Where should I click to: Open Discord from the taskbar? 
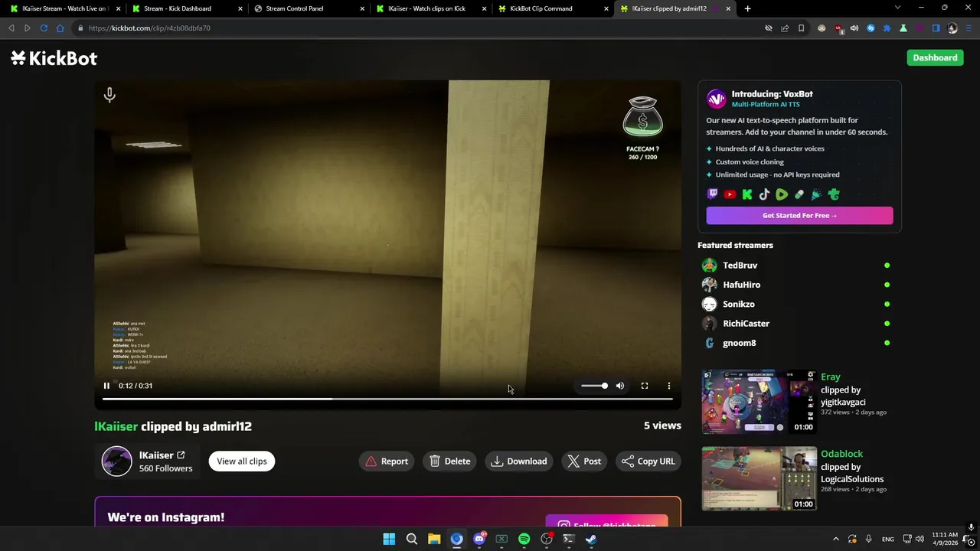[x=479, y=539]
